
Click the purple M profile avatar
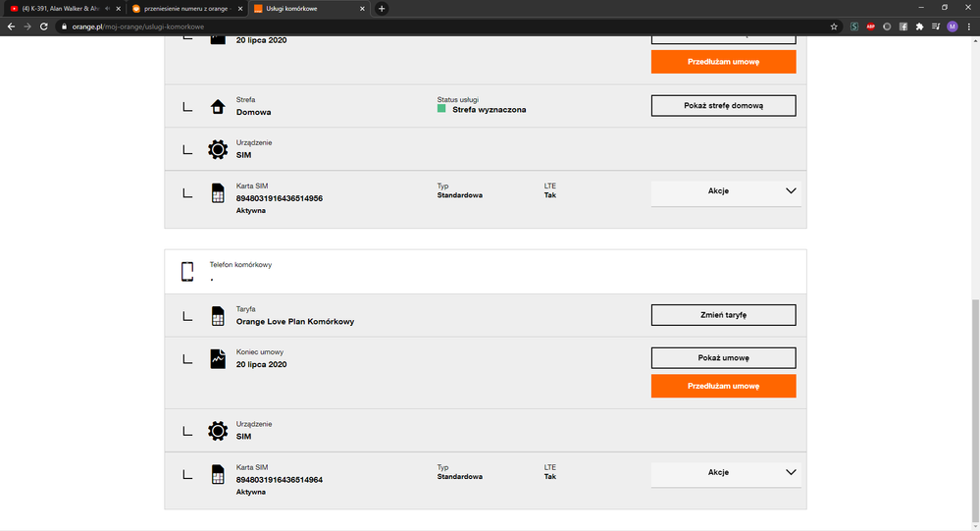(952, 27)
